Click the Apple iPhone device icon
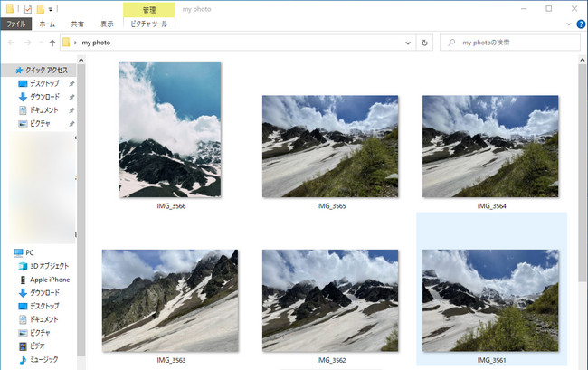This screenshot has width=588, height=370. [23, 280]
